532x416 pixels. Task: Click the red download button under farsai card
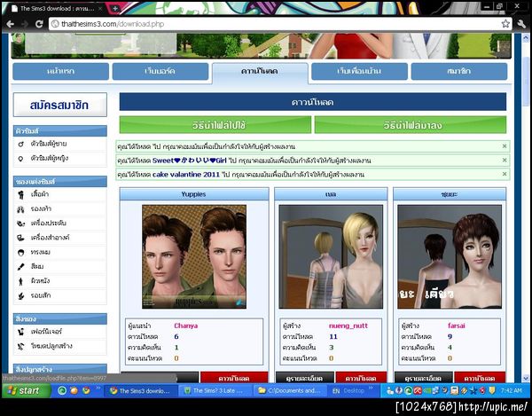pyautogui.click(x=480, y=378)
